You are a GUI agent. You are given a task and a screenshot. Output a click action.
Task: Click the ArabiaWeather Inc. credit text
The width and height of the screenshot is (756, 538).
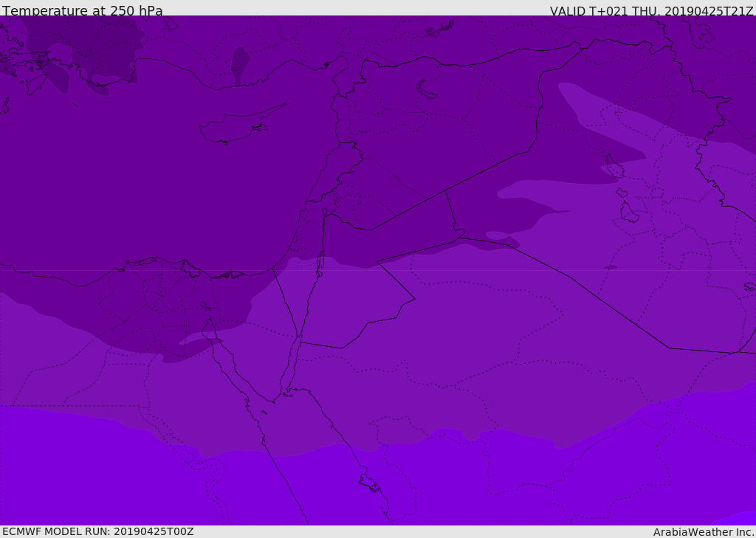(x=704, y=532)
